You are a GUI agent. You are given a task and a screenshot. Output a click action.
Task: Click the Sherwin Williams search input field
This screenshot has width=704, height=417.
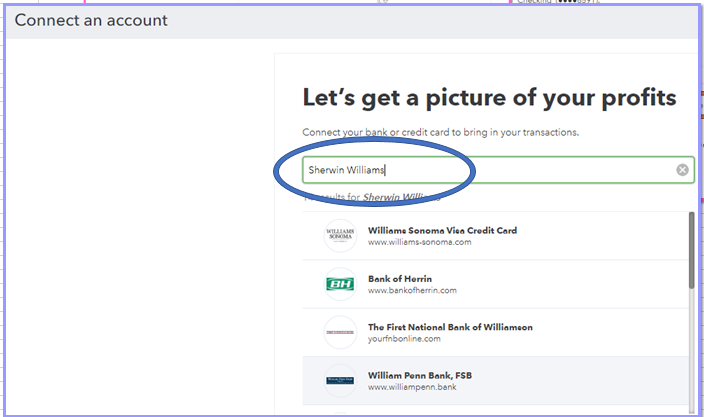point(498,170)
